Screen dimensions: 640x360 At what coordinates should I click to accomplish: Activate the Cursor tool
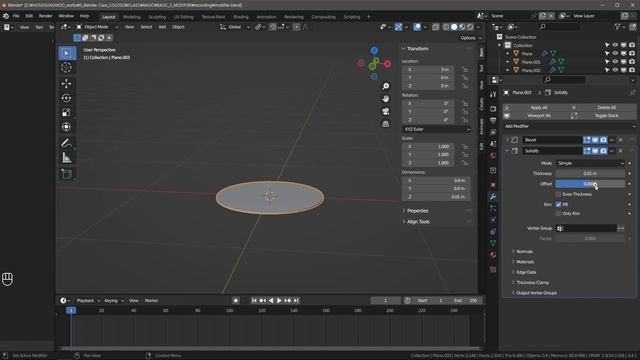pos(67,68)
